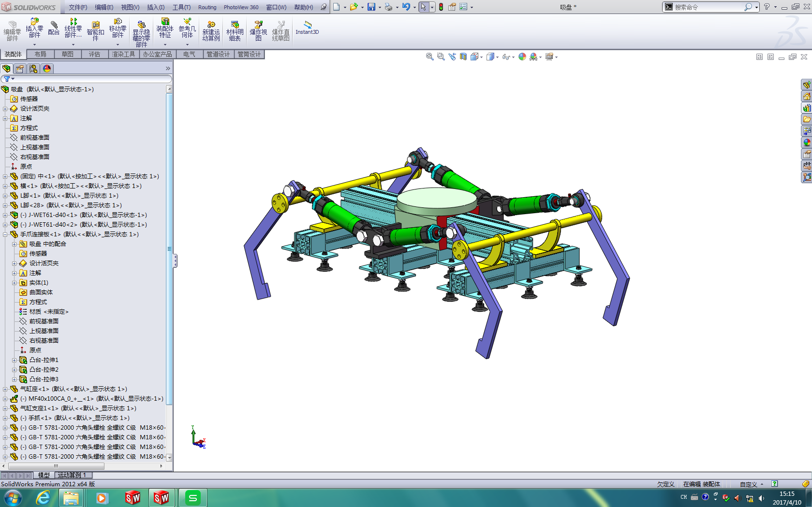Click the Save disk icon
The image size is (812, 507).
371,7
